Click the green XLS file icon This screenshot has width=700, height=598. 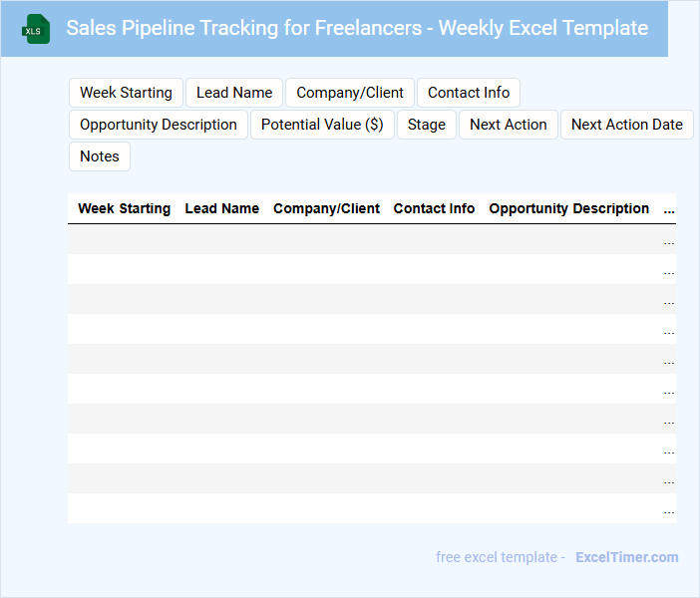click(x=37, y=29)
